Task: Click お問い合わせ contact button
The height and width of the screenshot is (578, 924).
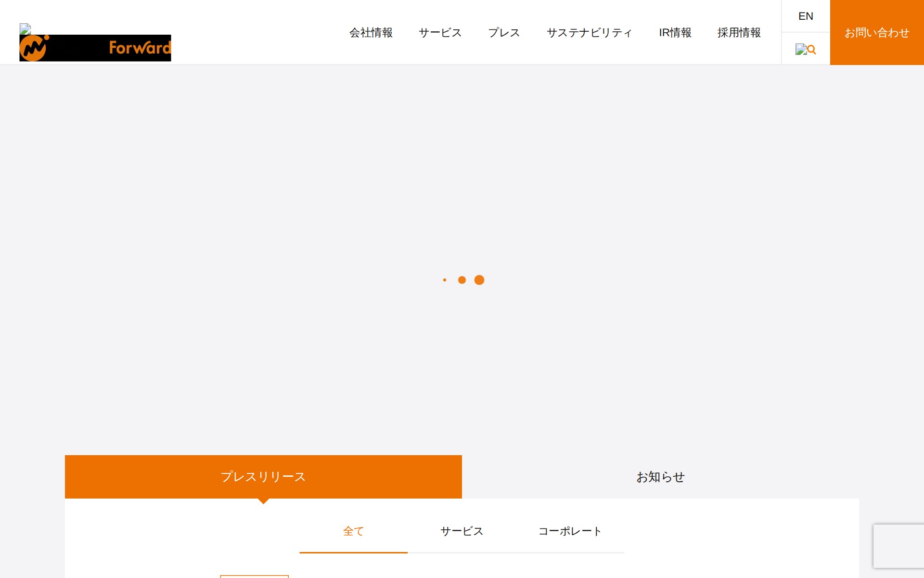Action: pyautogui.click(x=877, y=33)
